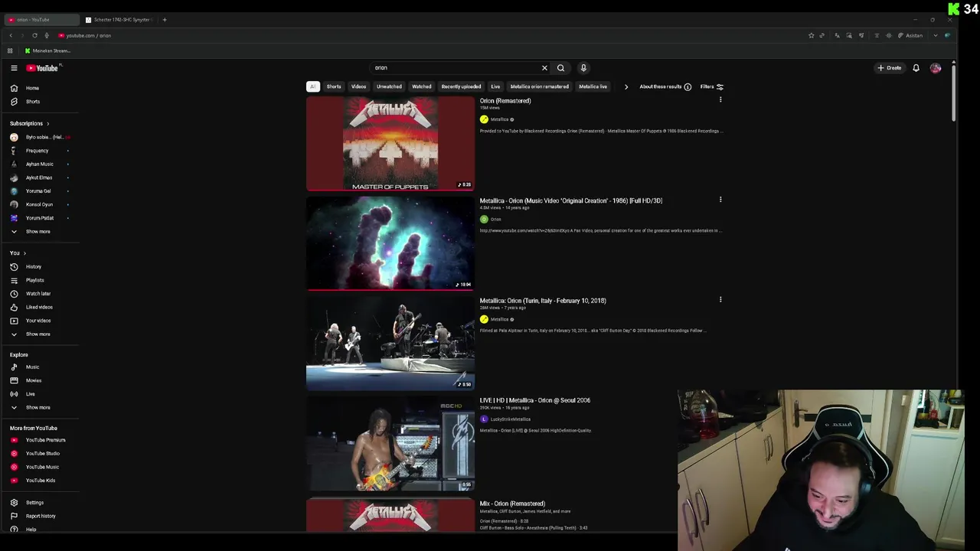The image size is (980, 551).
Task: Click the Master of Puppets thumbnail
Action: (x=390, y=144)
